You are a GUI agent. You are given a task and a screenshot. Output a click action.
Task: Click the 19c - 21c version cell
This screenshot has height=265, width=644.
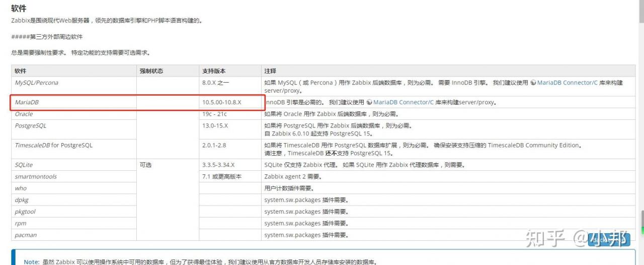230,114
